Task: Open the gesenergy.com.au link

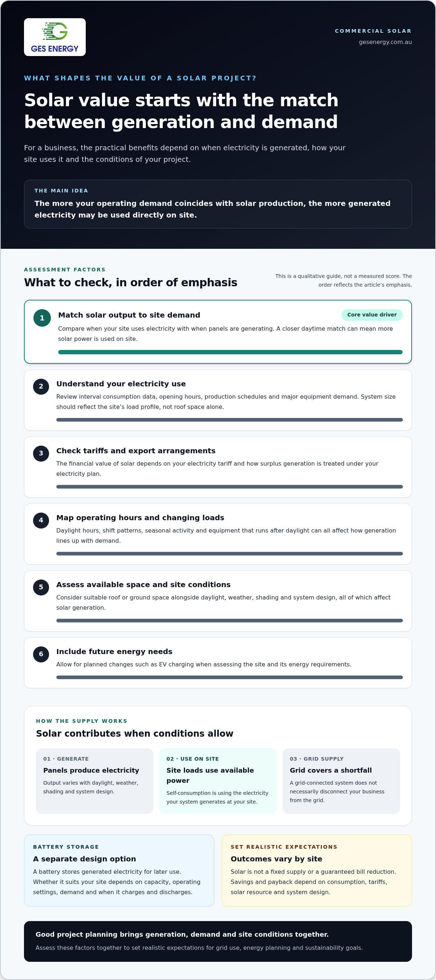Action: [385, 42]
